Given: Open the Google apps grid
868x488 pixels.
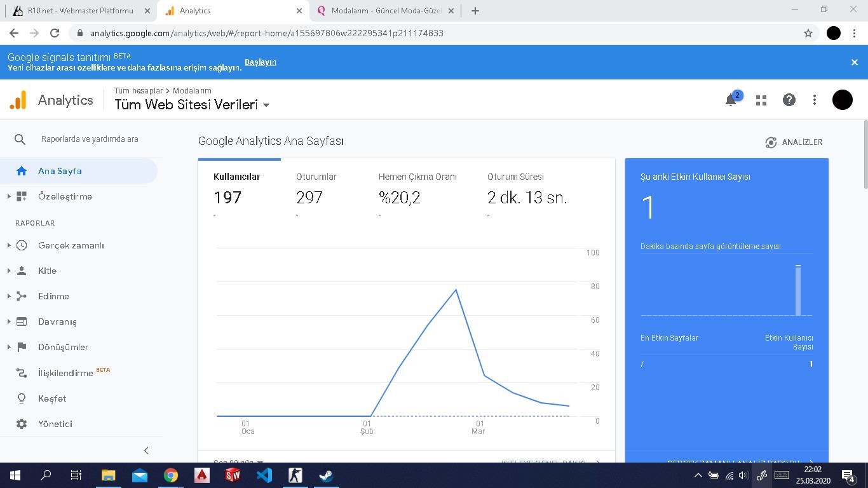Looking at the screenshot, I should pos(761,100).
